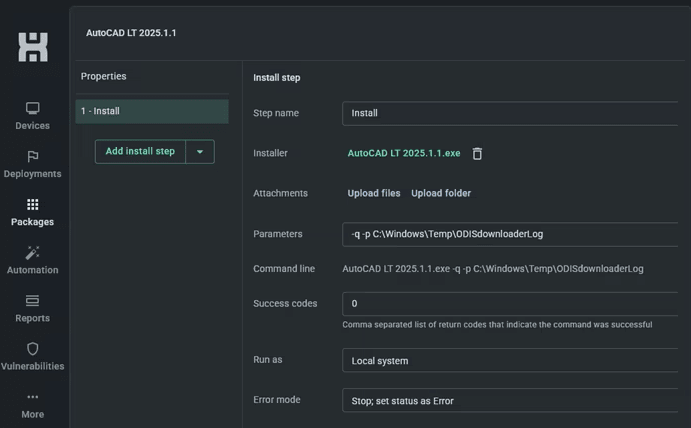Screen dimensions: 691x428
Task: Click the Command line value text
Action: coord(493,269)
